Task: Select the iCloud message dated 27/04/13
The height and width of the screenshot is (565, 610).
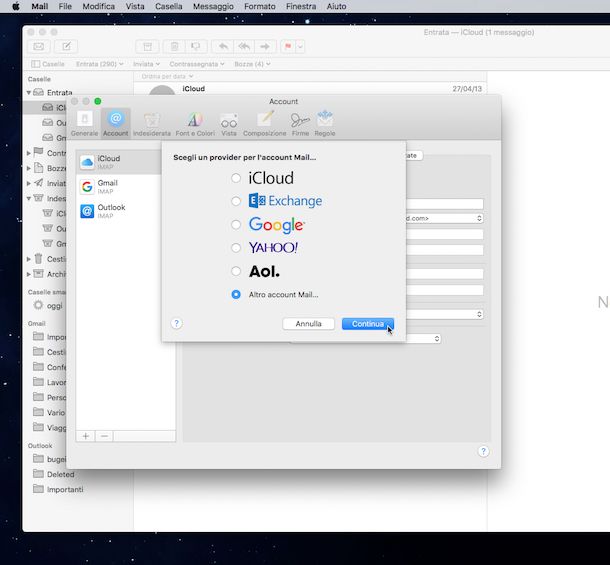Action: coord(310,89)
